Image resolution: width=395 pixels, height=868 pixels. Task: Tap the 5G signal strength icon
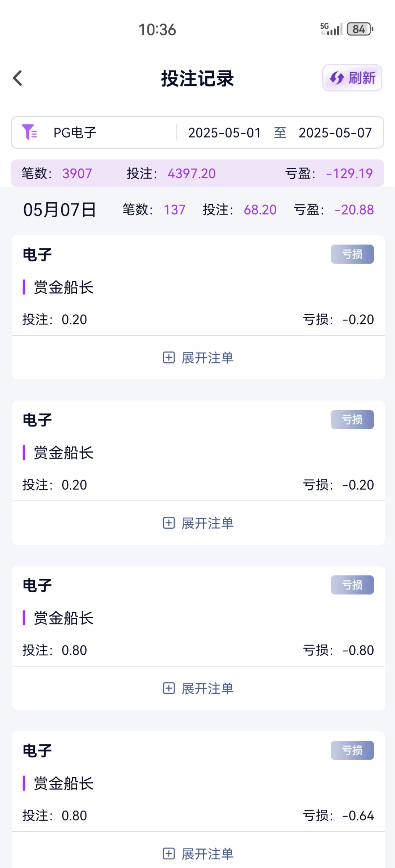(x=331, y=29)
